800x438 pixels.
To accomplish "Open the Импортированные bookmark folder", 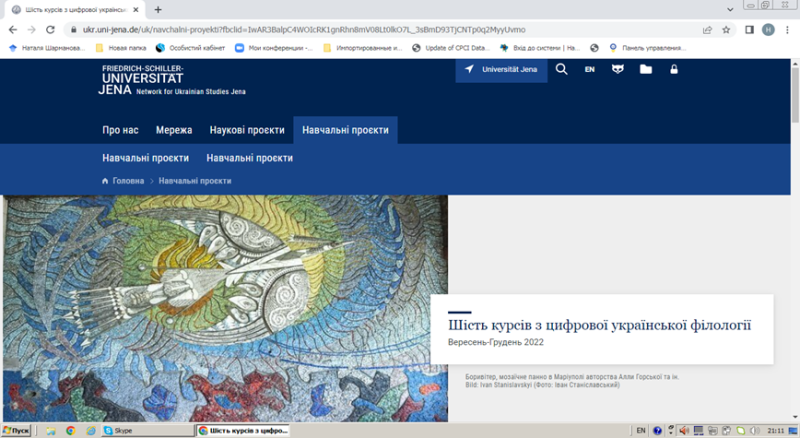I will point(363,48).
